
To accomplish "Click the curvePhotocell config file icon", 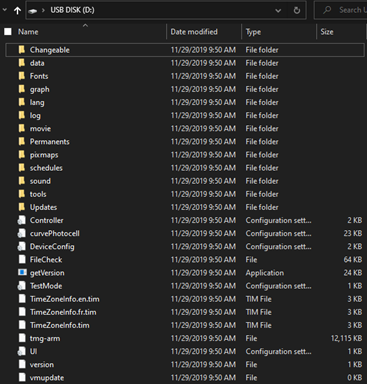I will click(x=22, y=233).
